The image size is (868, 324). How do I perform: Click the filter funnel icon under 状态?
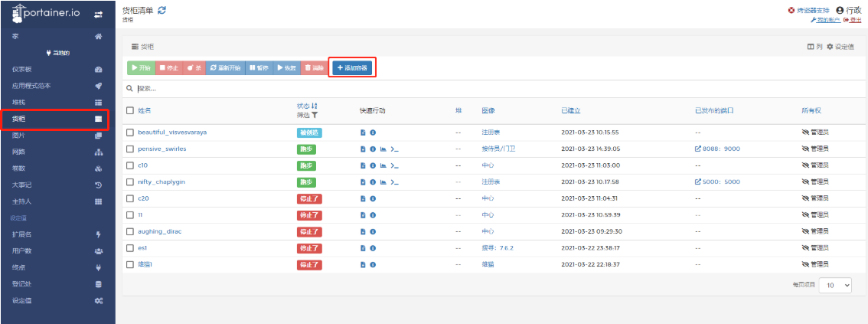point(315,115)
